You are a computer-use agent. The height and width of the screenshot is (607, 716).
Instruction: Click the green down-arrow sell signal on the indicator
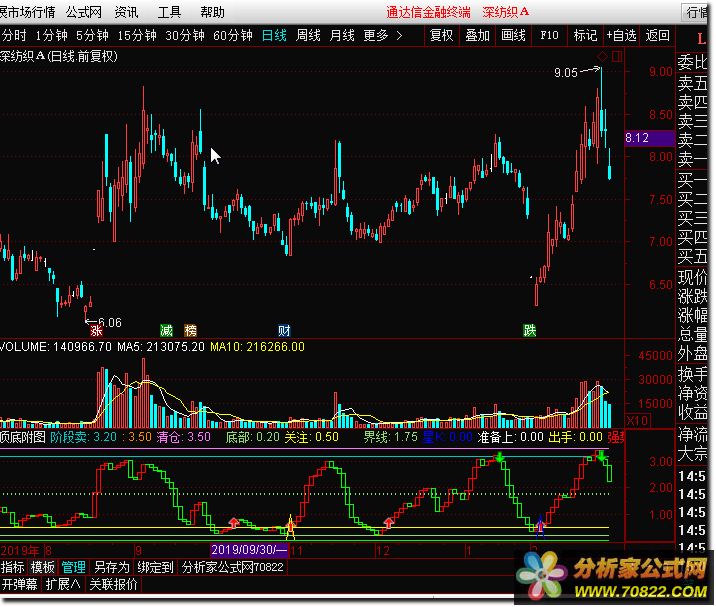point(500,459)
